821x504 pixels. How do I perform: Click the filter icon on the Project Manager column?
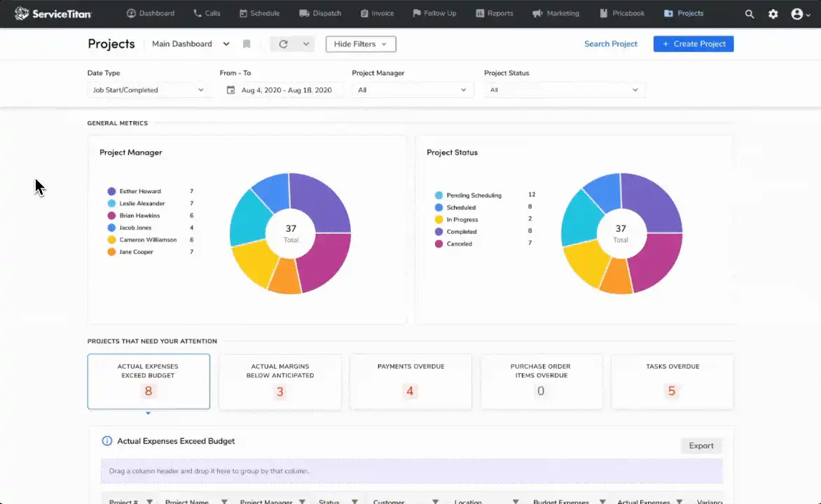click(x=302, y=501)
